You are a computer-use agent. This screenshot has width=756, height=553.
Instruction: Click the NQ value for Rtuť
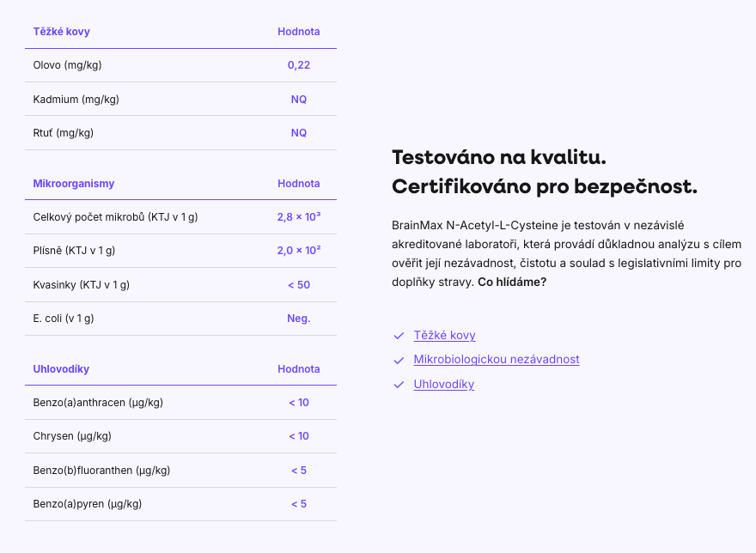click(x=298, y=133)
